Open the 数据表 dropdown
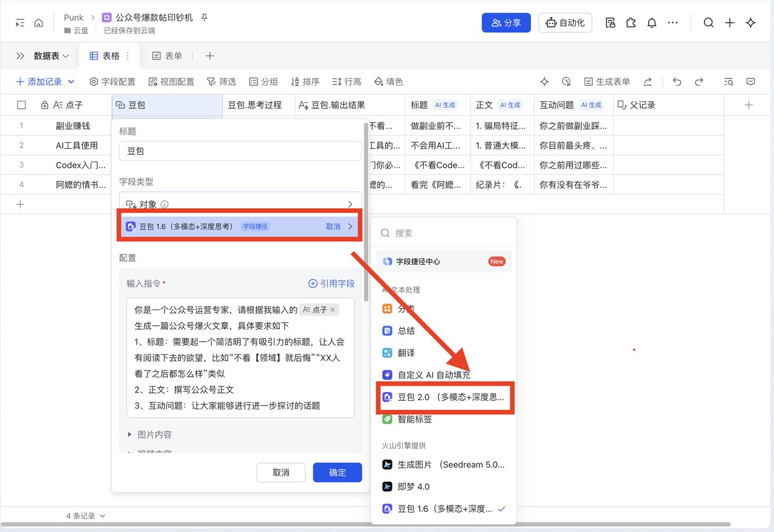 point(51,56)
